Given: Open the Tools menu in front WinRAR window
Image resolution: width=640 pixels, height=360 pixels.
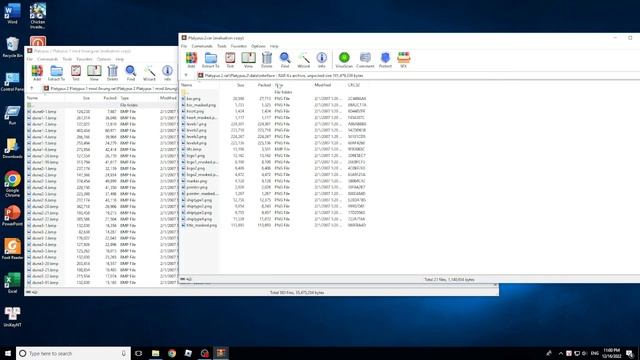Looking at the screenshot, I should [x=222, y=46].
